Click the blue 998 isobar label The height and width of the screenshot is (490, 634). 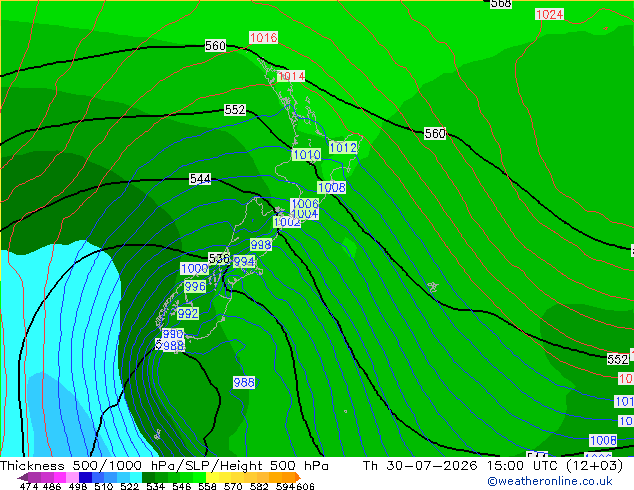coord(261,245)
